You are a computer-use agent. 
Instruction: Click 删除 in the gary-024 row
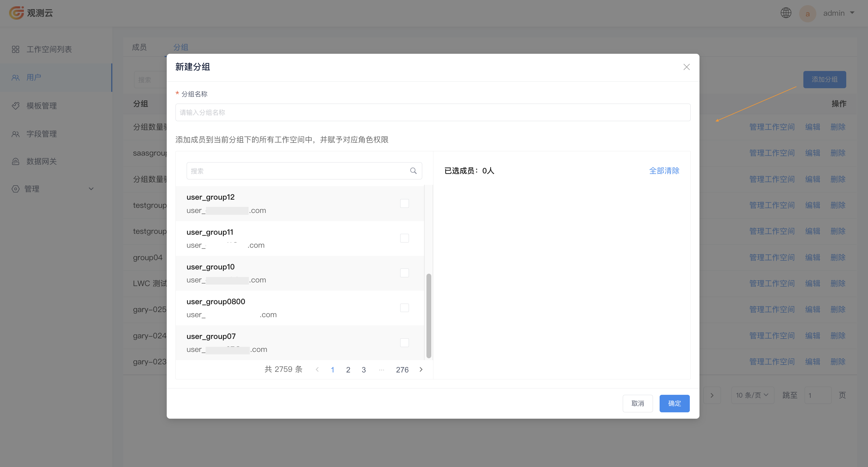point(838,336)
